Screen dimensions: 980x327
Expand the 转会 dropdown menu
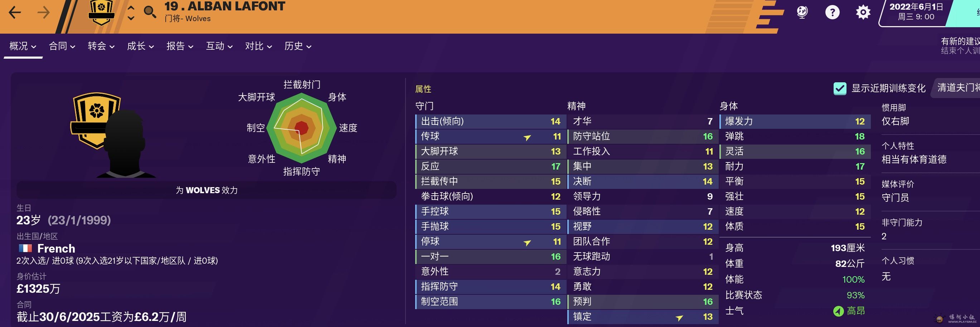(x=101, y=47)
